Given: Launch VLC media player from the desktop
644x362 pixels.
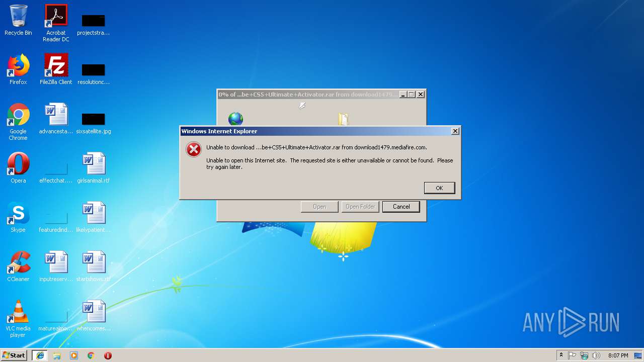Looking at the screenshot, I should click(x=18, y=319).
